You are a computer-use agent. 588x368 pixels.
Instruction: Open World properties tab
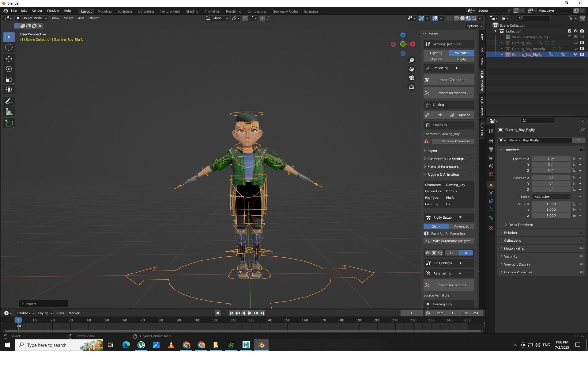coord(491,174)
